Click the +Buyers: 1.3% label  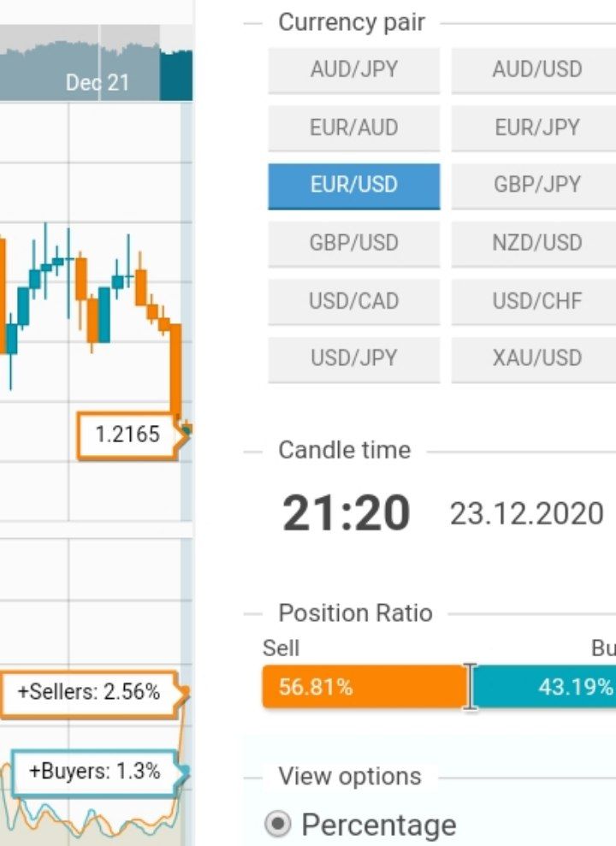(94, 771)
